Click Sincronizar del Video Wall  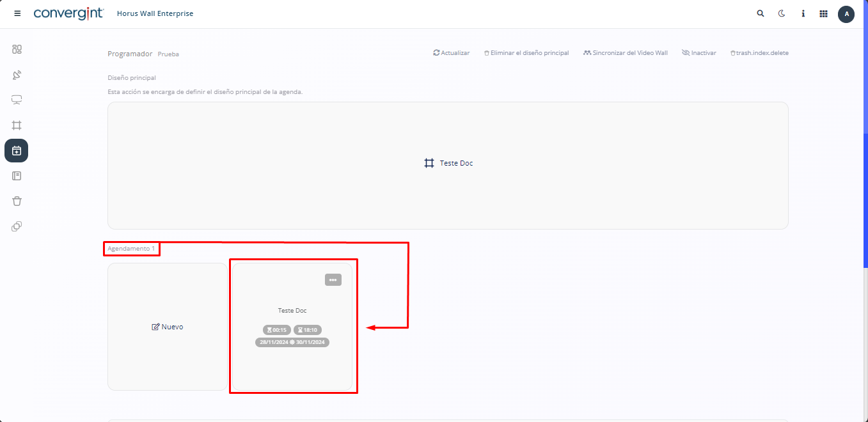626,53
